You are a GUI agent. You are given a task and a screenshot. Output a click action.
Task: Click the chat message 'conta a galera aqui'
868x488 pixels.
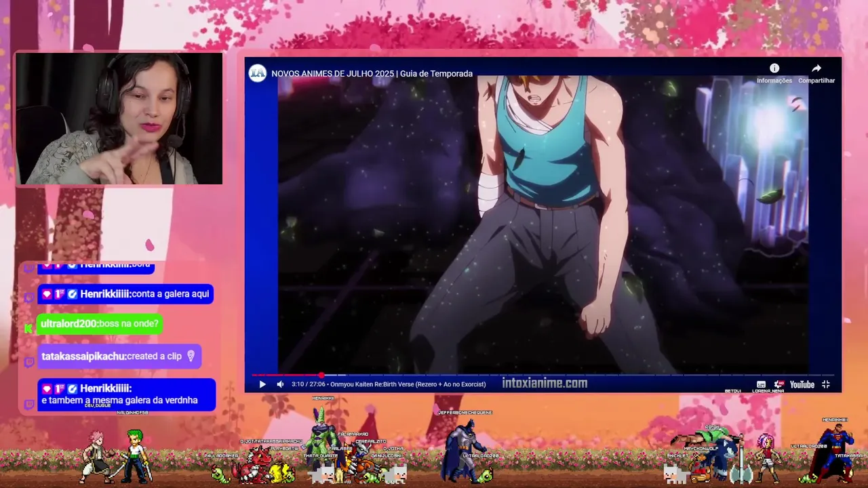pos(170,294)
